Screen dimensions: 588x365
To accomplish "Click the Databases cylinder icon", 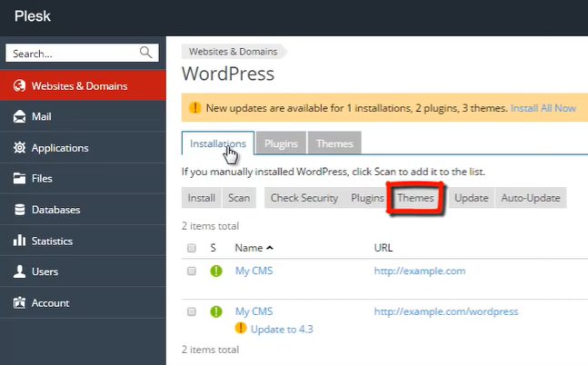I will (19, 210).
